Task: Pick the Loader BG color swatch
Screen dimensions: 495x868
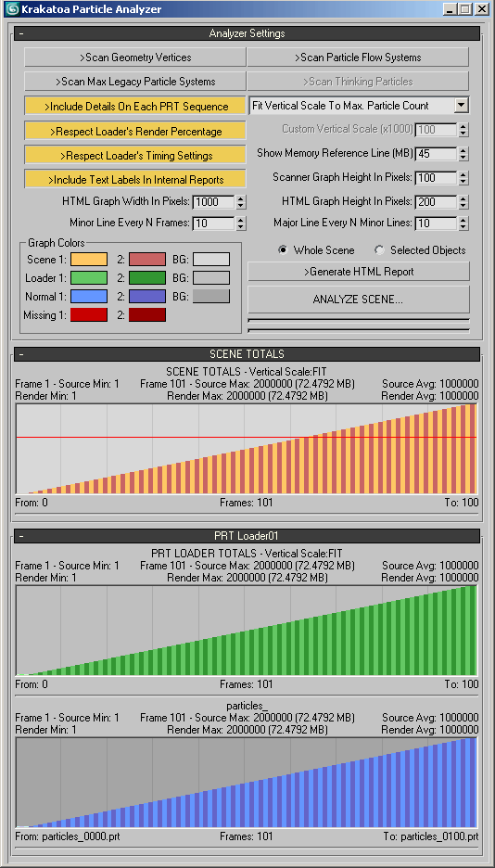Action: click(211, 278)
